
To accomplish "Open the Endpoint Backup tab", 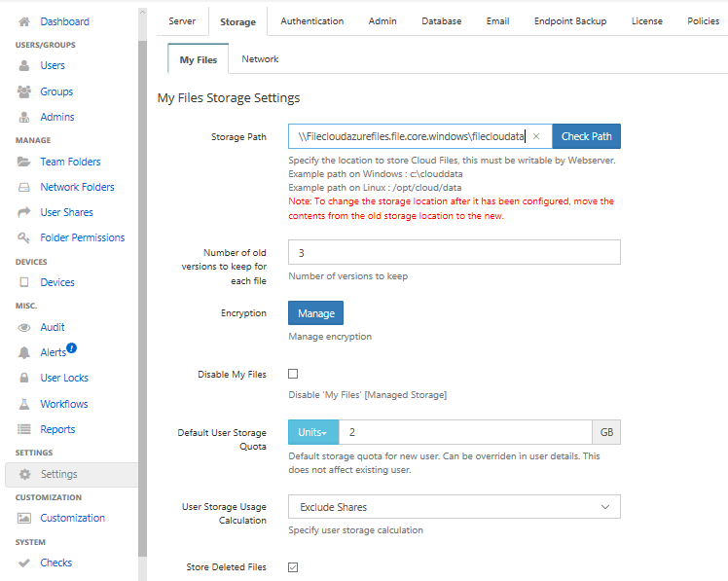I will point(569,21).
